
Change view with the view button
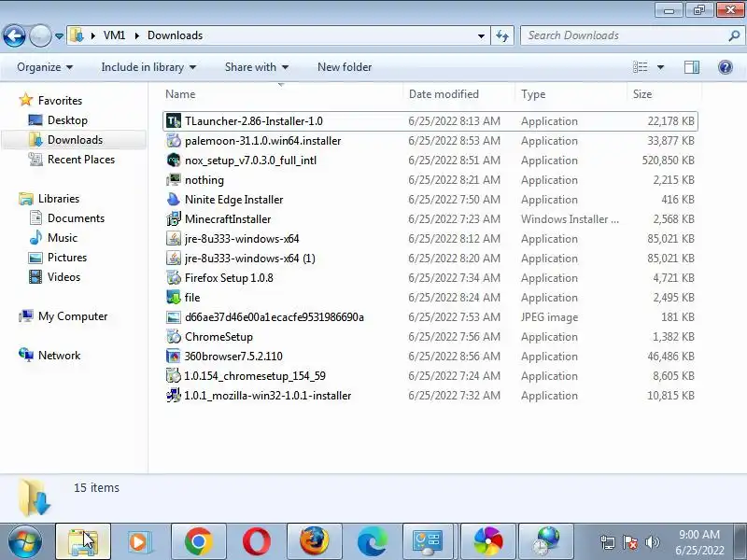click(641, 67)
